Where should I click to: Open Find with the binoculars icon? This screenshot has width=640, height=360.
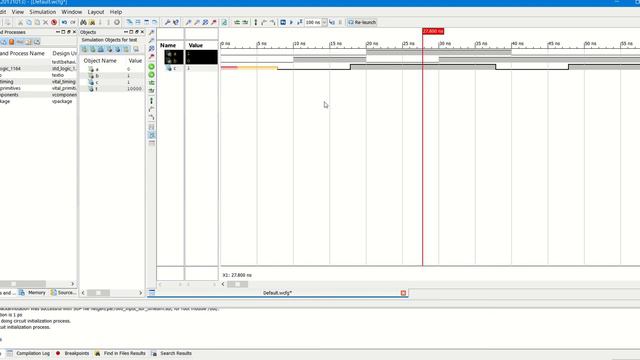[x=83, y=22]
